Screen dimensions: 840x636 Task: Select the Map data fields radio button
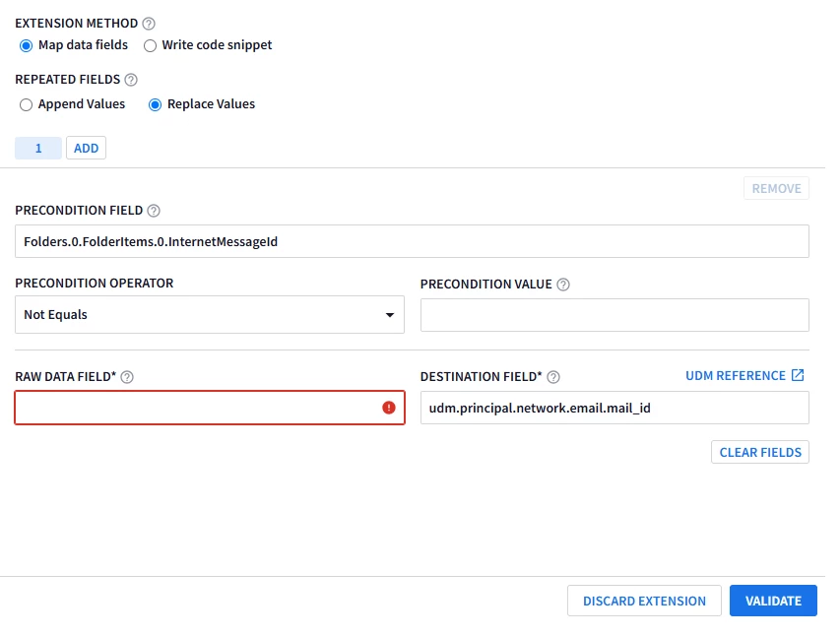pos(26,45)
